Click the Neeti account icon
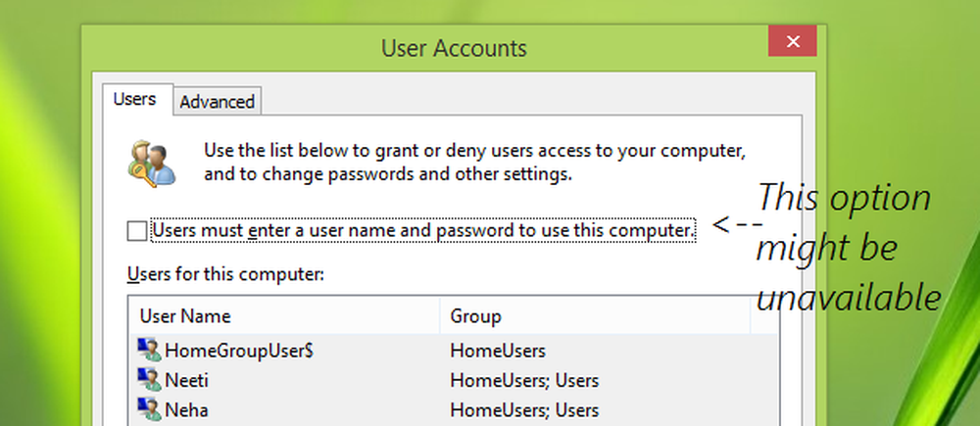The width and height of the screenshot is (980, 426). (x=150, y=380)
